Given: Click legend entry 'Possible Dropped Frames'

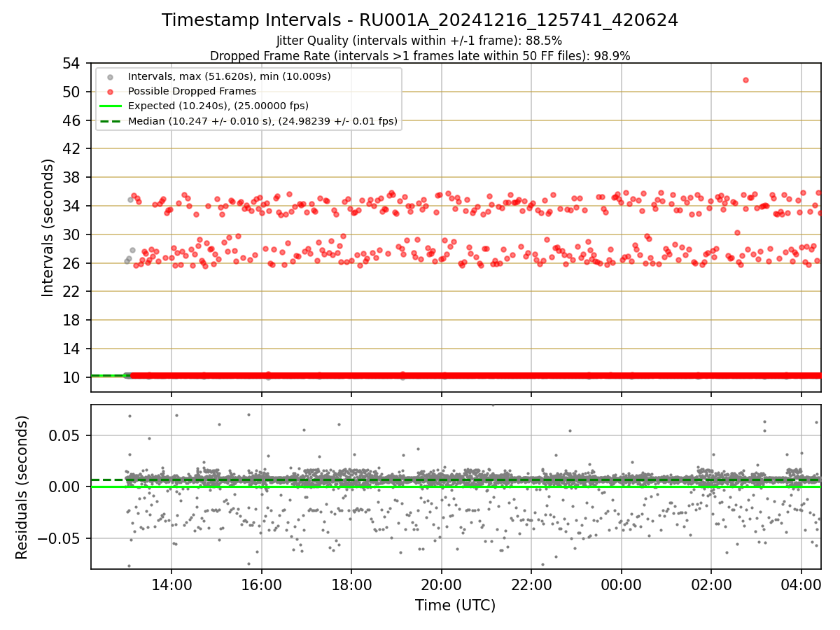Looking at the screenshot, I should tap(192, 91).
